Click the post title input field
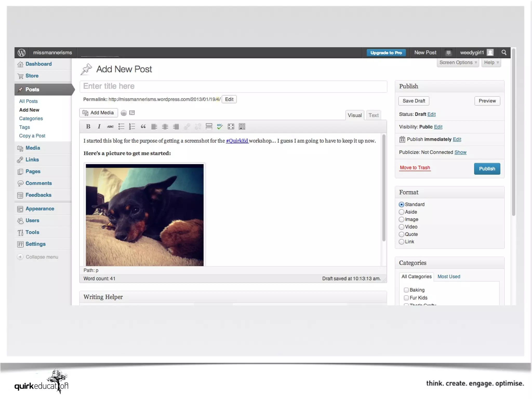 233,86
